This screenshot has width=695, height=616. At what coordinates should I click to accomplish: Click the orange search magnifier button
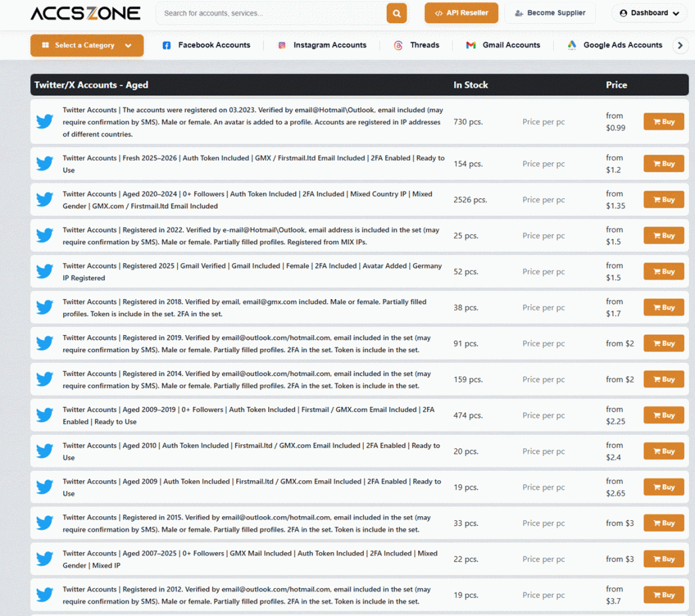396,14
